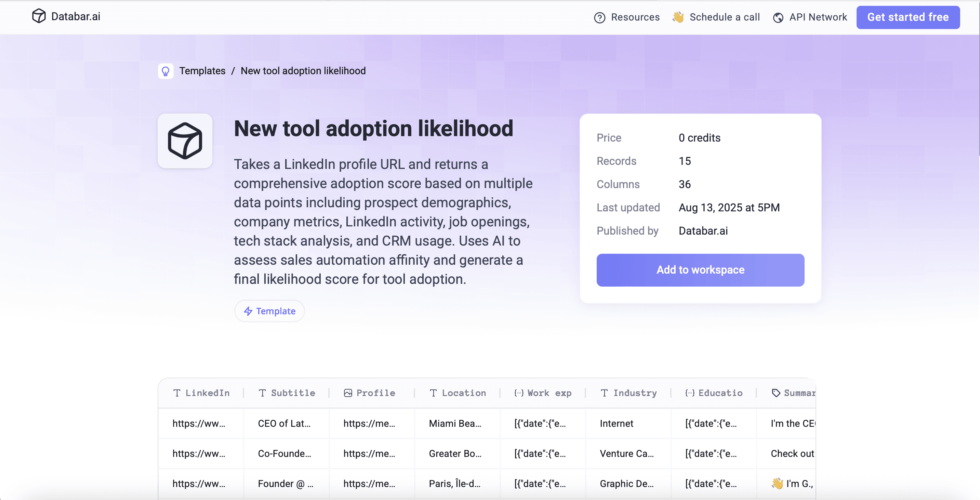Click the question mark icon next to Resources
The height and width of the screenshot is (500, 980).
[x=599, y=17]
